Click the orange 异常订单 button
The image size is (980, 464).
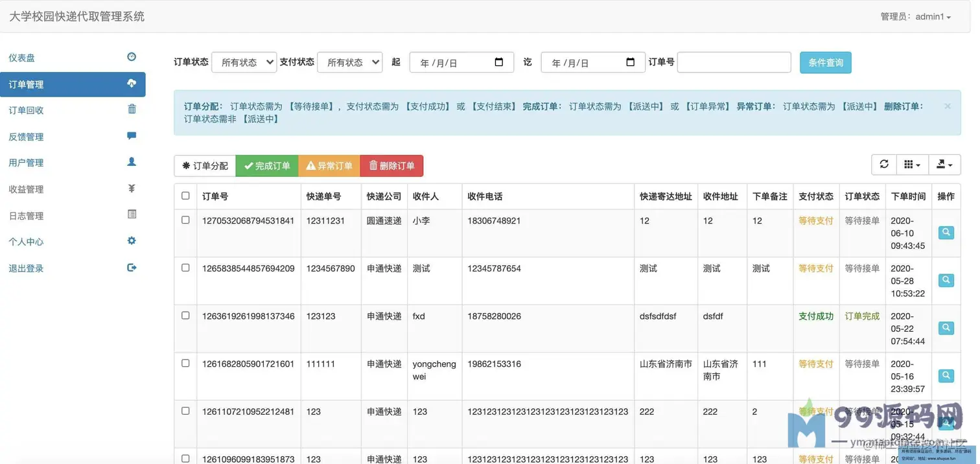(x=329, y=166)
